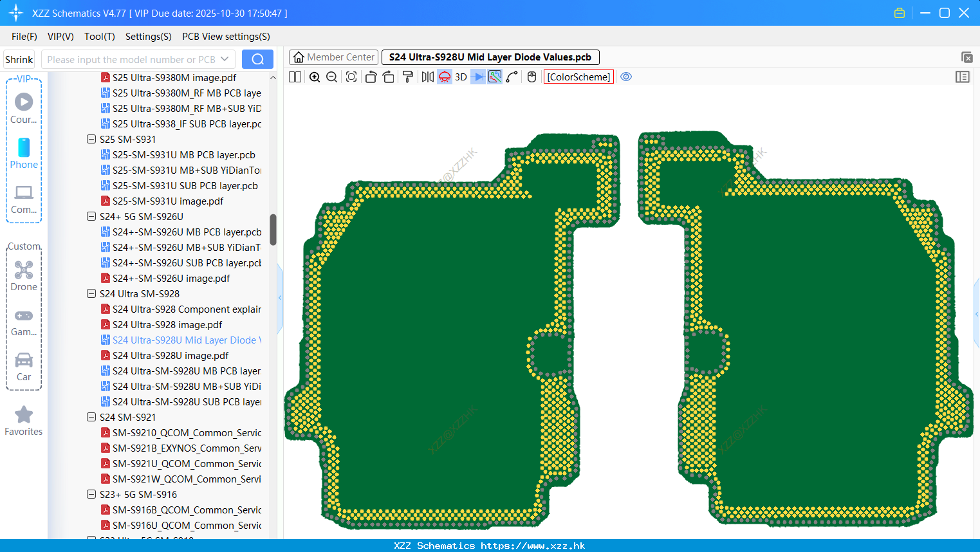Open the VIP(V) menu
This screenshot has height=552, width=980.
[x=60, y=37]
